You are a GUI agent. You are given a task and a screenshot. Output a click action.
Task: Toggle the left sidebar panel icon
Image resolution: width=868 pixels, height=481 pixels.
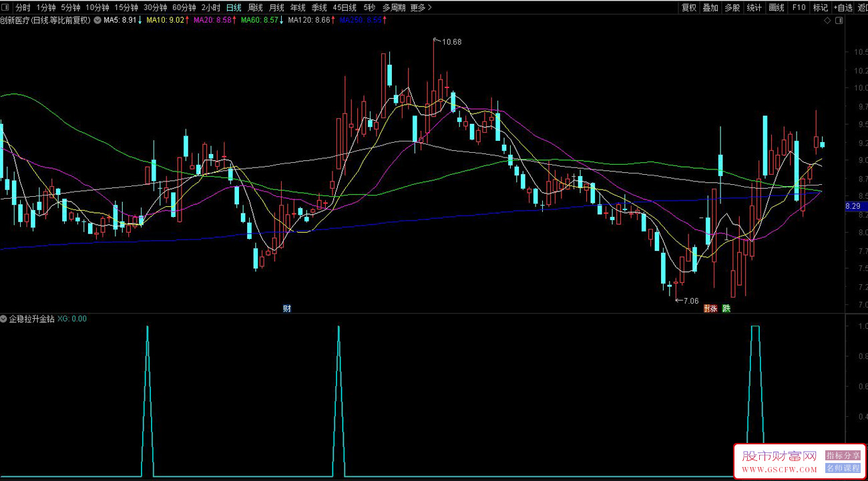(5, 7)
